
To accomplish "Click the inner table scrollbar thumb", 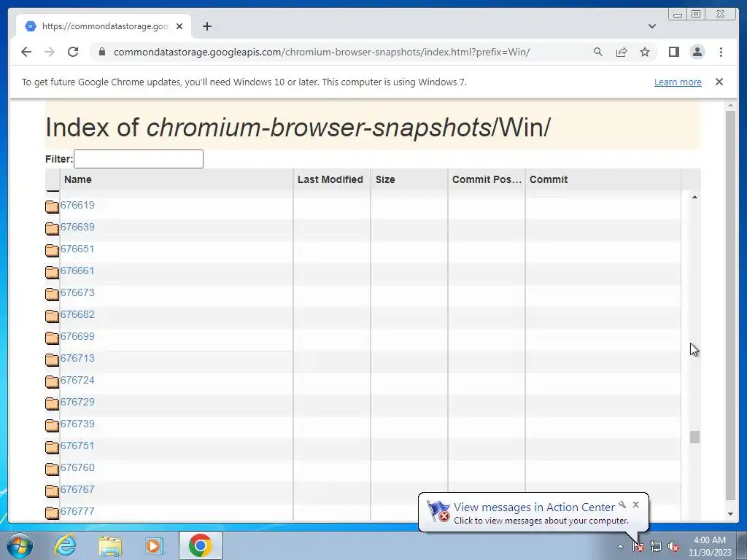I will tap(694, 437).
